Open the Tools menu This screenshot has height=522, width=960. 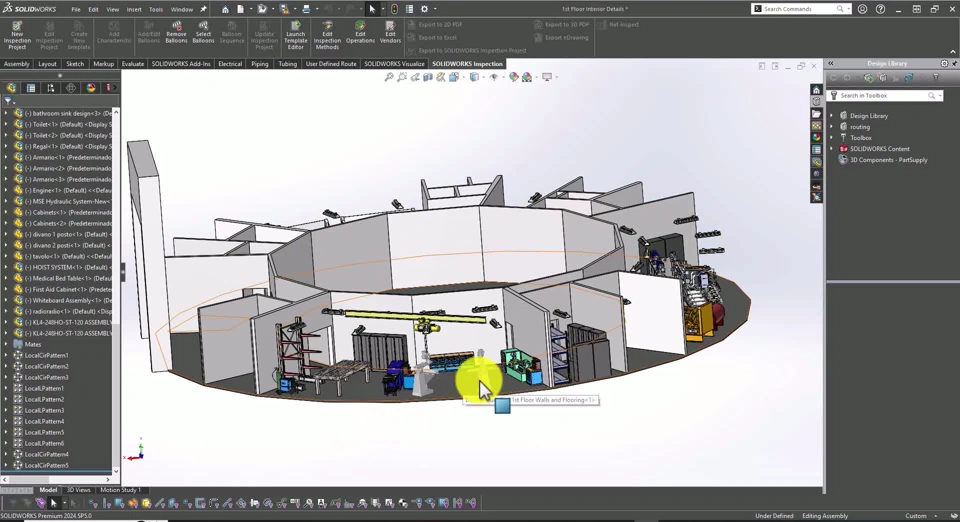(156, 9)
